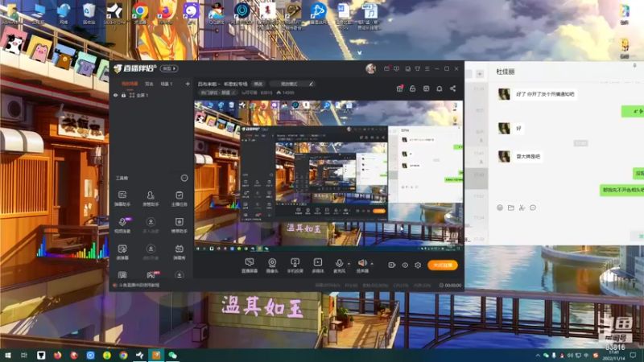
Task: Open the QQ游戏 desktop shortcut
Action: [x=217, y=13]
